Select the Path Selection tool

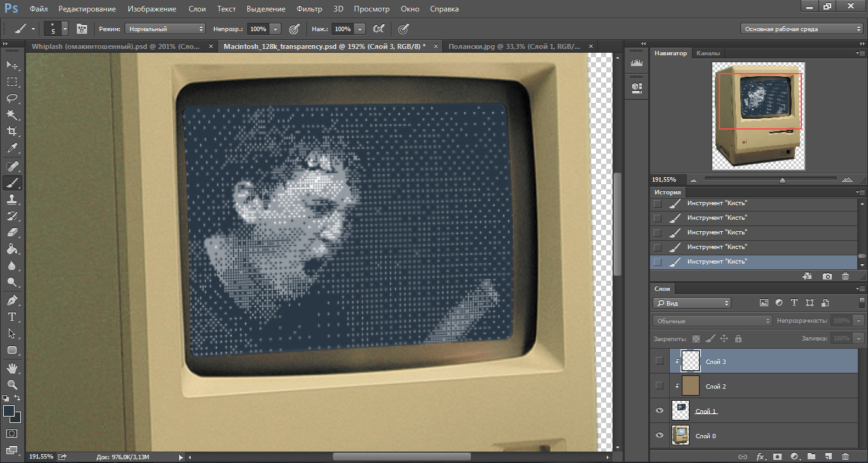coord(12,333)
